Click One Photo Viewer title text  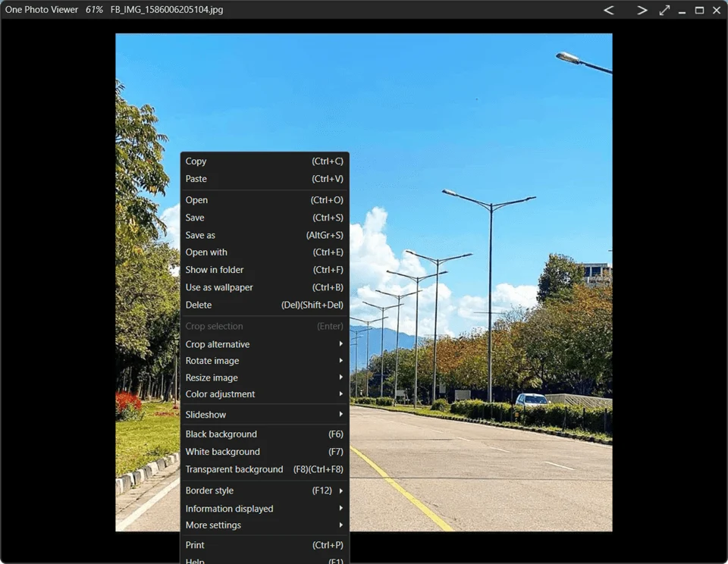coord(42,10)
